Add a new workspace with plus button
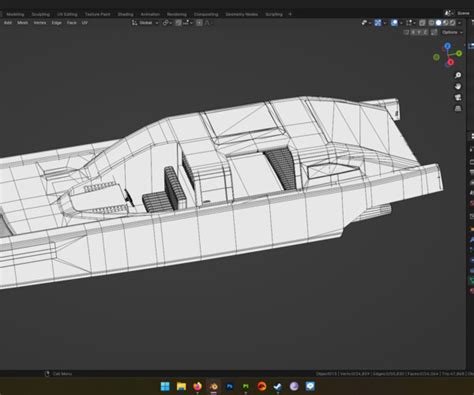474x395 pixels. click(290, 14)
